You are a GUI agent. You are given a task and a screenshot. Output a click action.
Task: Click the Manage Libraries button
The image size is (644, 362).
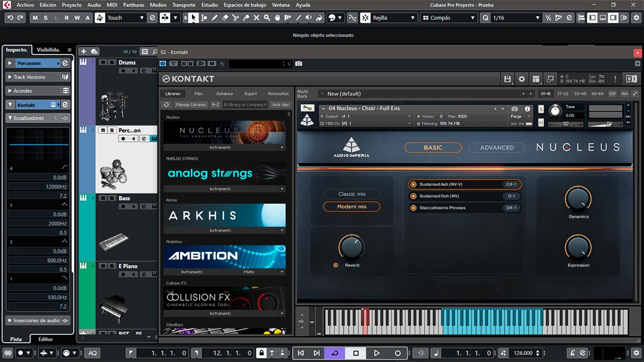[x=191, y=105]
